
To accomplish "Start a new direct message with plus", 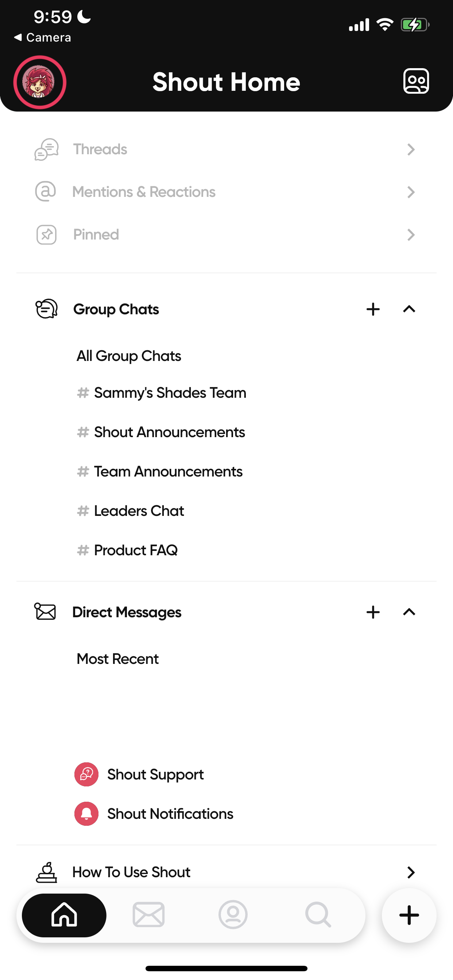I will pos(373,612).
